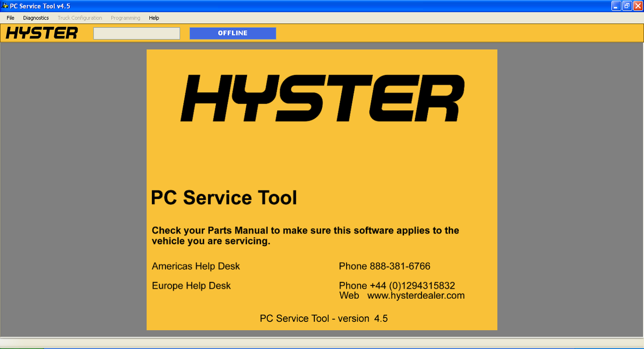
Task: Click 'PC Service Tool - version 4.5' text
Action: (x=324, y=318)
